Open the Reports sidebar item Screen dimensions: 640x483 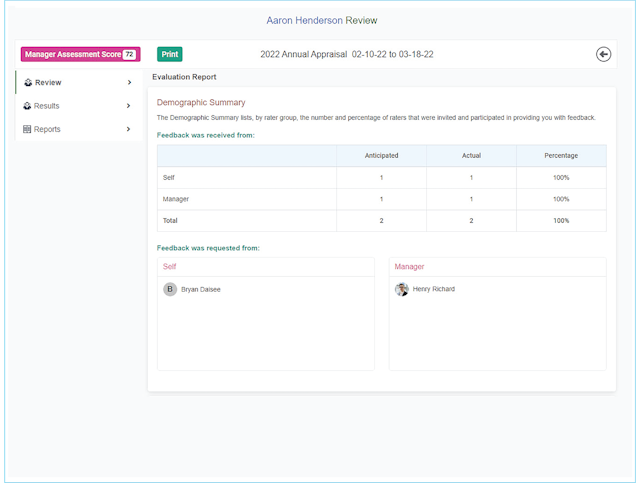79,129
